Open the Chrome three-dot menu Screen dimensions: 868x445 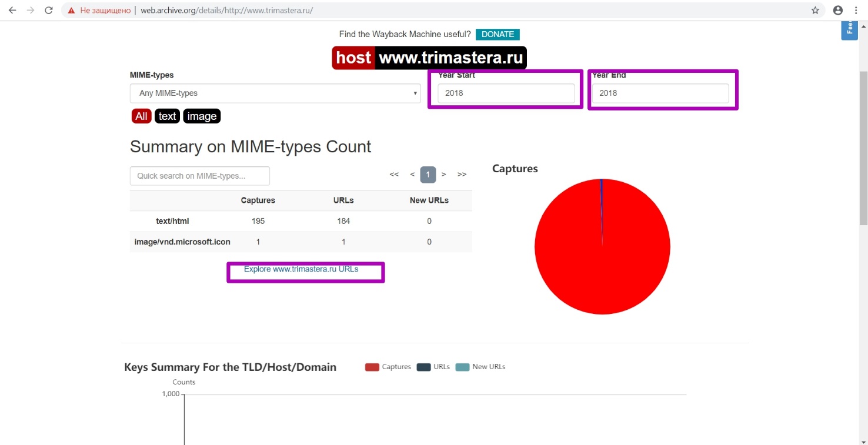(856, 10)
